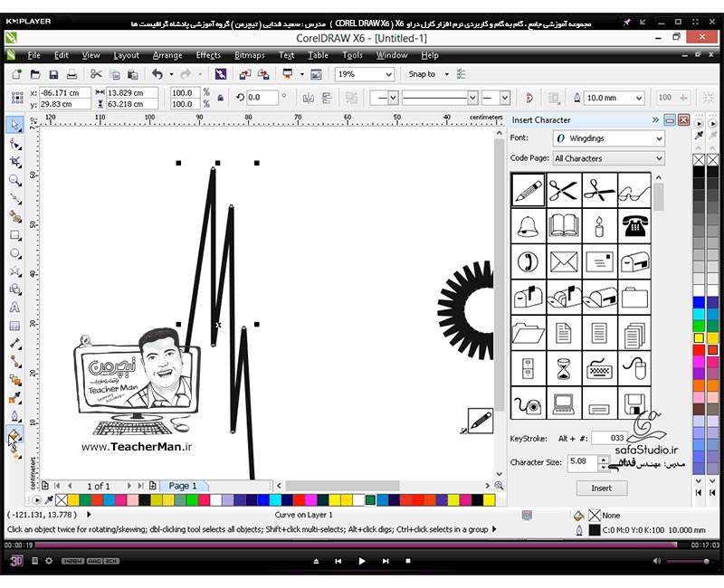Screen dimensions: 724x588
Task: Click the New document icon
Action: click(x=16, y=74)
